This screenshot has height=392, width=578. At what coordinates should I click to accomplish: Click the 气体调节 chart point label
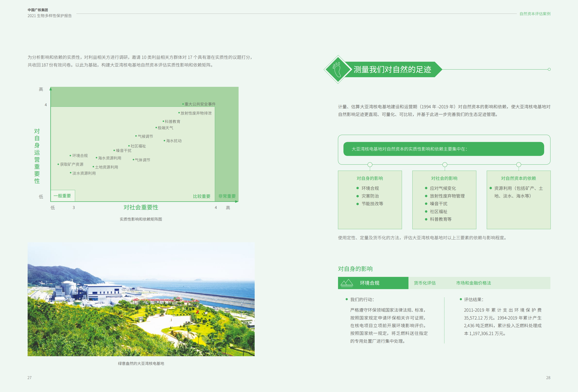tap(142, 160)
